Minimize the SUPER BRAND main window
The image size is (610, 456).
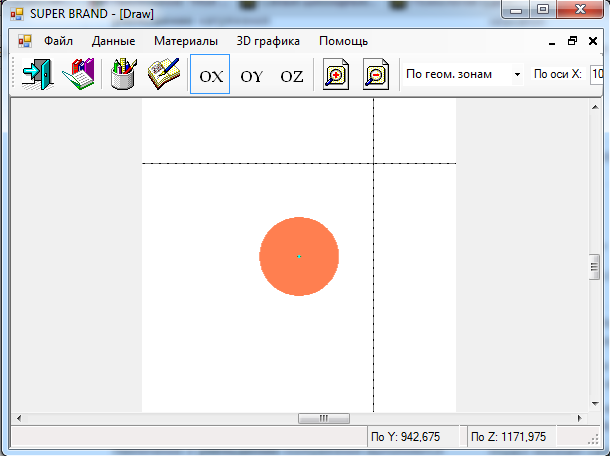[516, 10]
